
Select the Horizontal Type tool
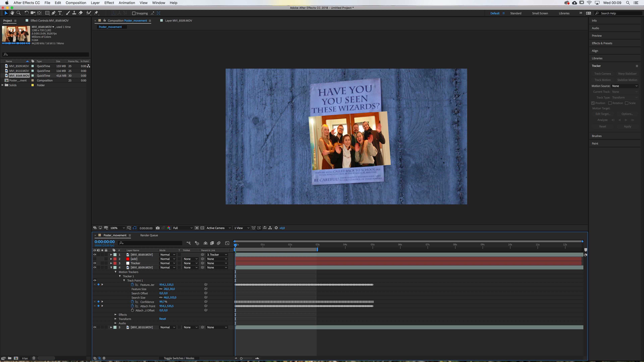tap(60, 13)
